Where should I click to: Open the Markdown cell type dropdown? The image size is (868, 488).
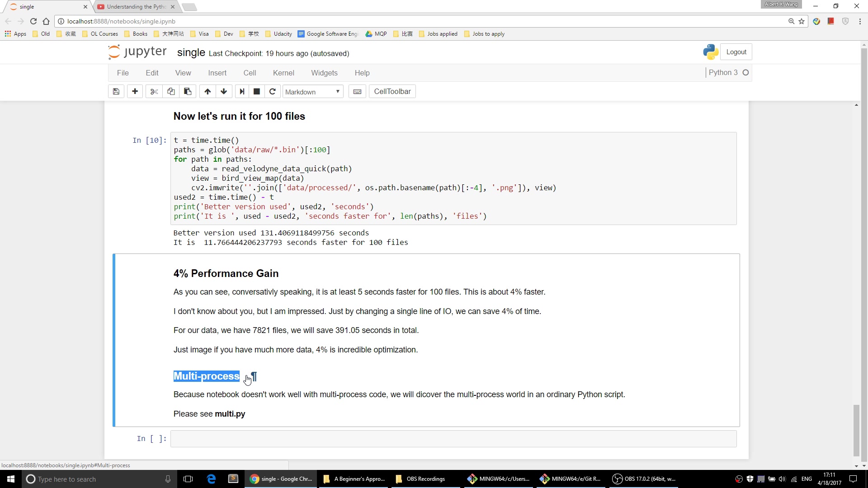312,92
